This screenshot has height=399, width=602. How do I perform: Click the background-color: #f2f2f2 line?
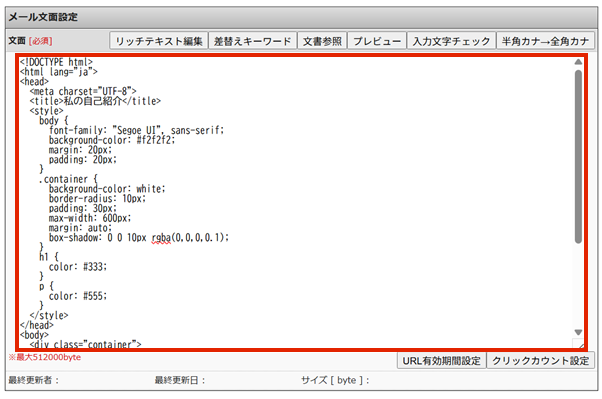[112, 140]
